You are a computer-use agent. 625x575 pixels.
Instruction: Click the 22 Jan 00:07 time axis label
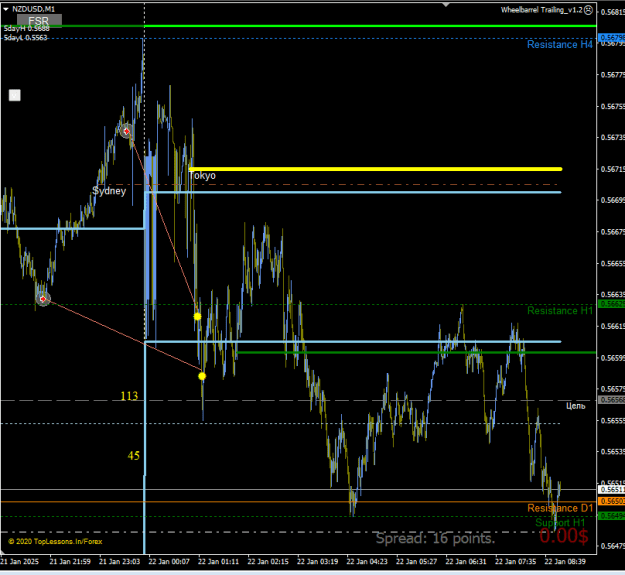pos(169,561)
